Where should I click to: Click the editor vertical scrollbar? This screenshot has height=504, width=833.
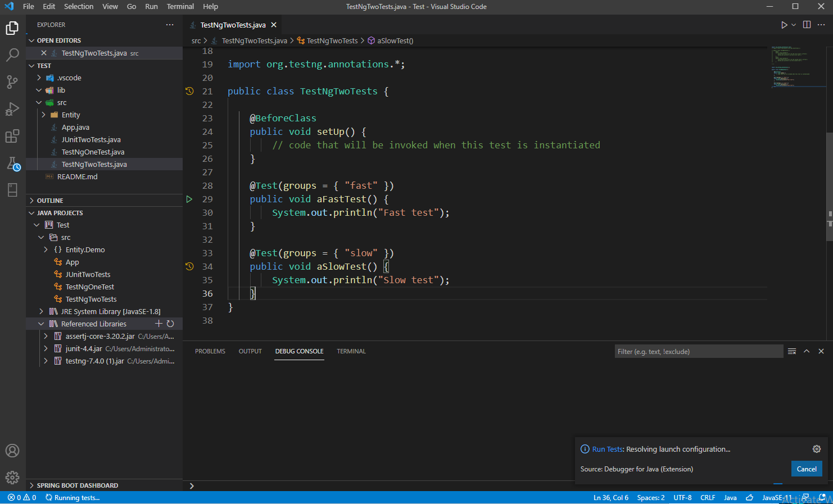click(x=829, y=185)
